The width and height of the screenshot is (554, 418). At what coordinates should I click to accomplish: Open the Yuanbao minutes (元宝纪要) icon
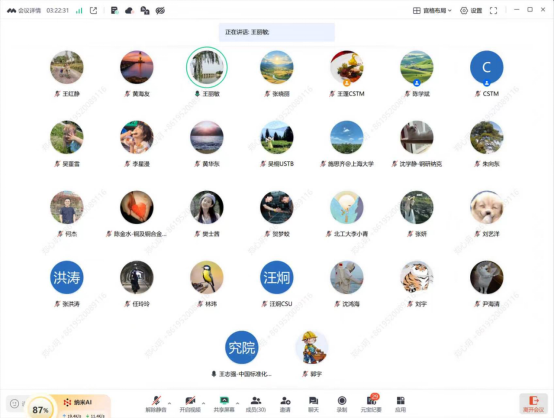tap(371, 404)
